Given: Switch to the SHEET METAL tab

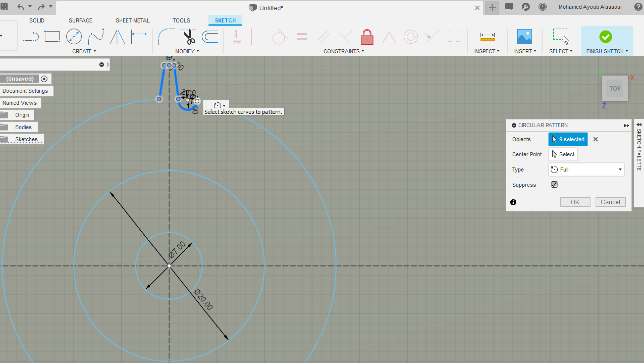Looking at the screenshot, I should click(x=132, y=20).
